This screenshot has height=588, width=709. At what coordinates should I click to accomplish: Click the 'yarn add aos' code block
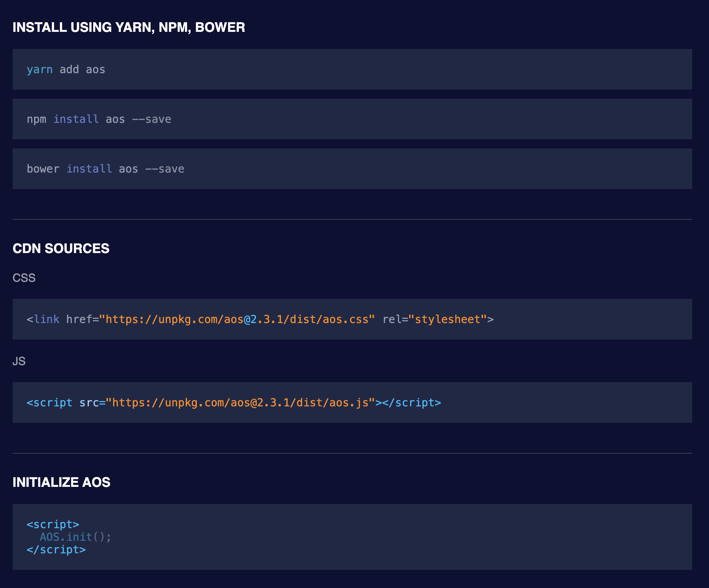(x=352, y=69)
